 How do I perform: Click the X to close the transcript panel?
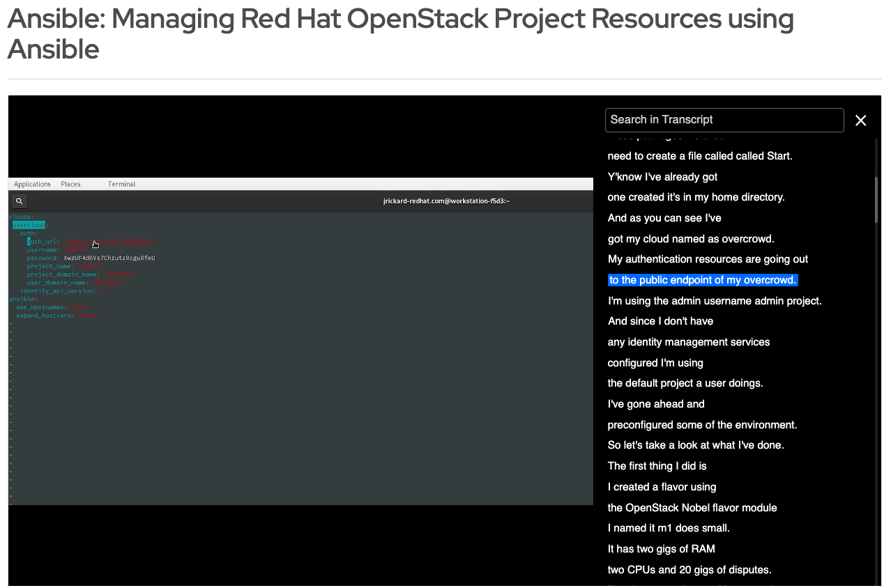click(860, 120)
